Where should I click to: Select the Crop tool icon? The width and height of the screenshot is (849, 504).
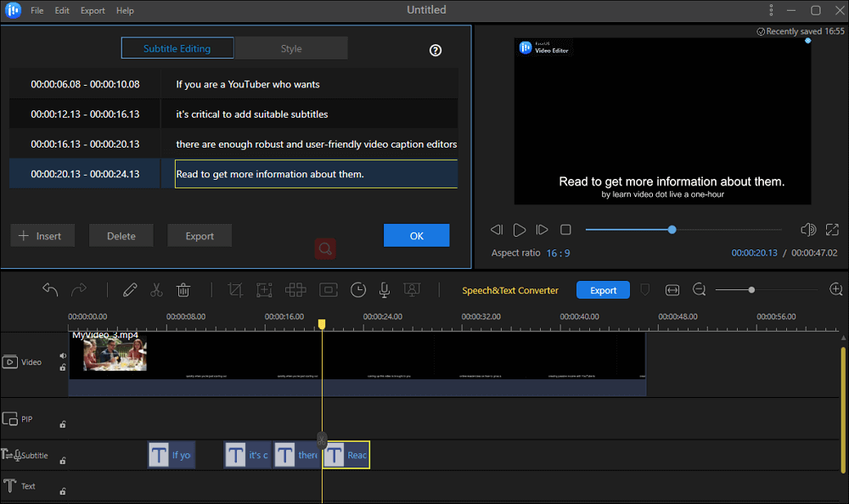tap(235, 290)
